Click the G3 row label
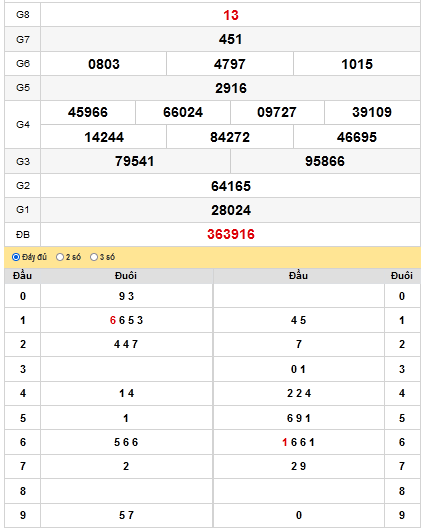Screen dimensions: 425x531 pyautogui.click(x=23, y=161)
